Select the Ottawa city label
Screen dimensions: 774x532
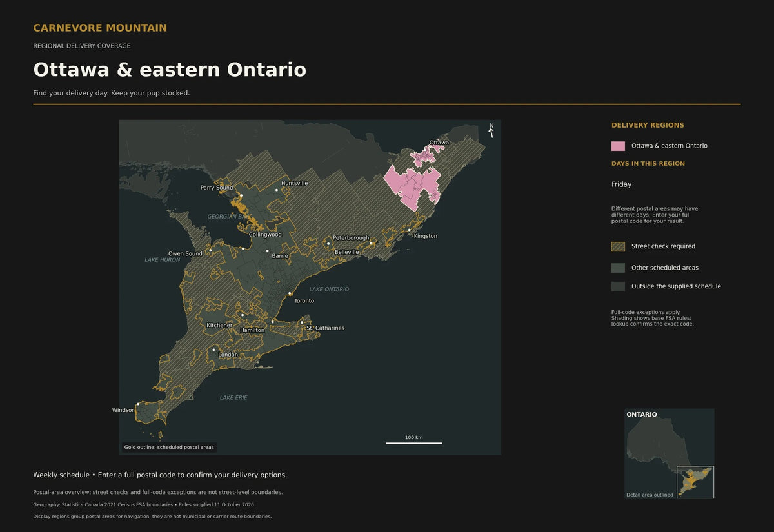(x=439, y=143)
